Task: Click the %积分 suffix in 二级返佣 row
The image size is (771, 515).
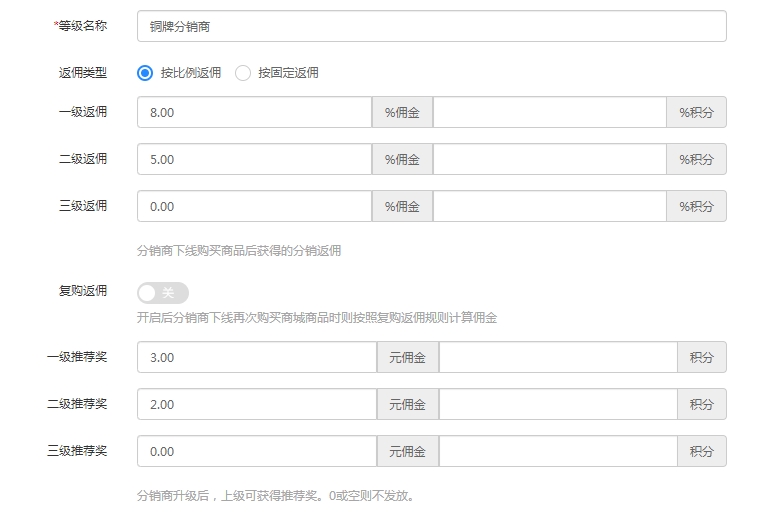Action: [696, 160]
